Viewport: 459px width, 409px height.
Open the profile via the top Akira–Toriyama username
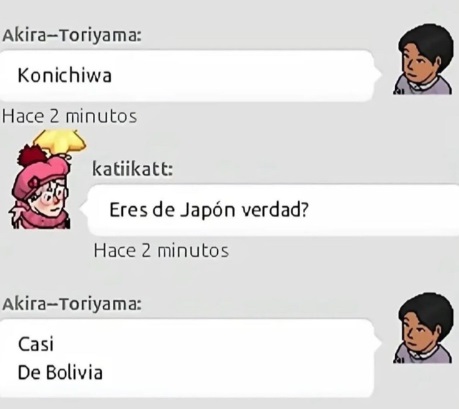click(72, 35)
